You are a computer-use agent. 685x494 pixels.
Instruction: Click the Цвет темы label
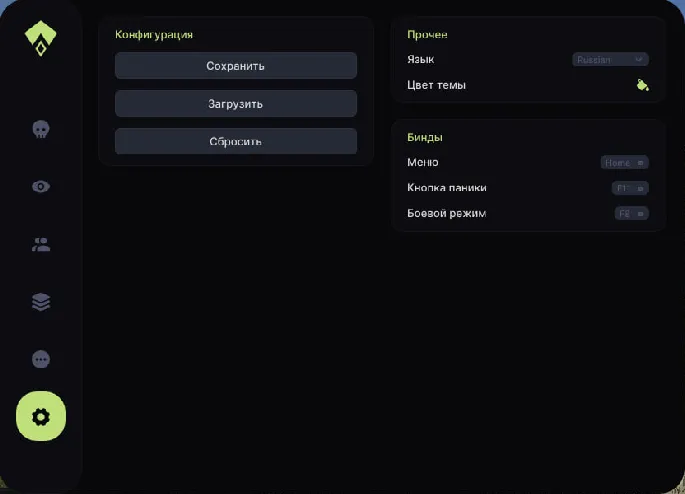[x=436, y=85]
